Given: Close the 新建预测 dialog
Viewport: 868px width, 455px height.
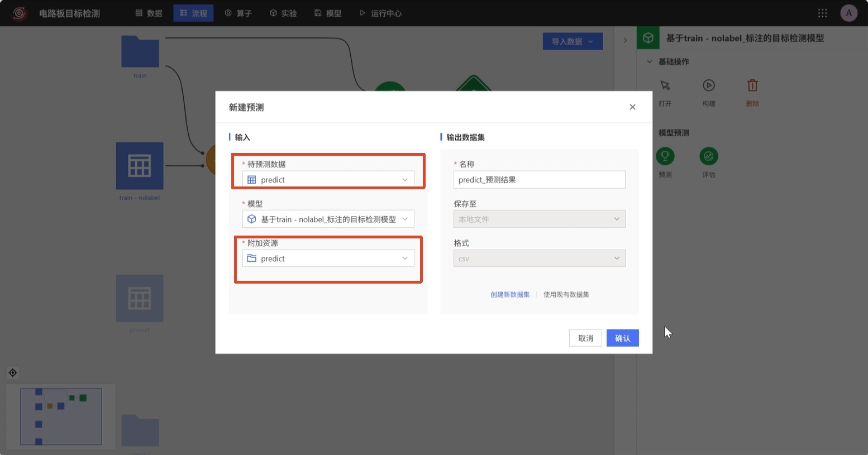Looking at the screenshot, I should (632, 107).
